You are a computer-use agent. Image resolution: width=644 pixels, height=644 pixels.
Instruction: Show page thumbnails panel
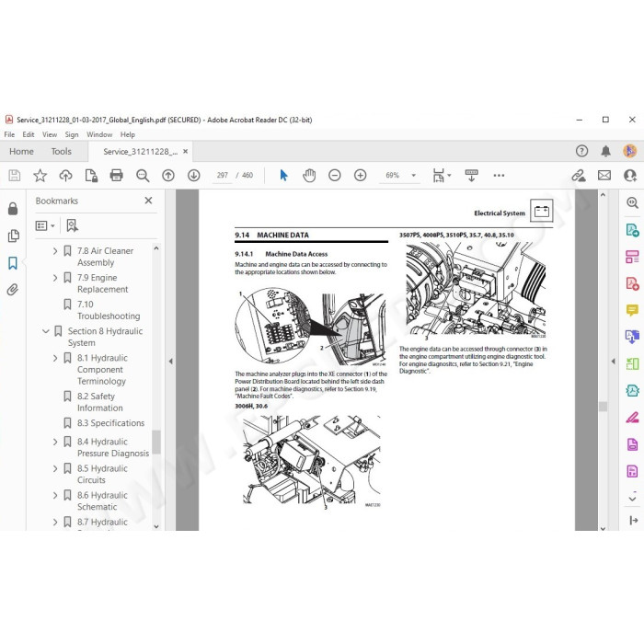tap(13, 236)
